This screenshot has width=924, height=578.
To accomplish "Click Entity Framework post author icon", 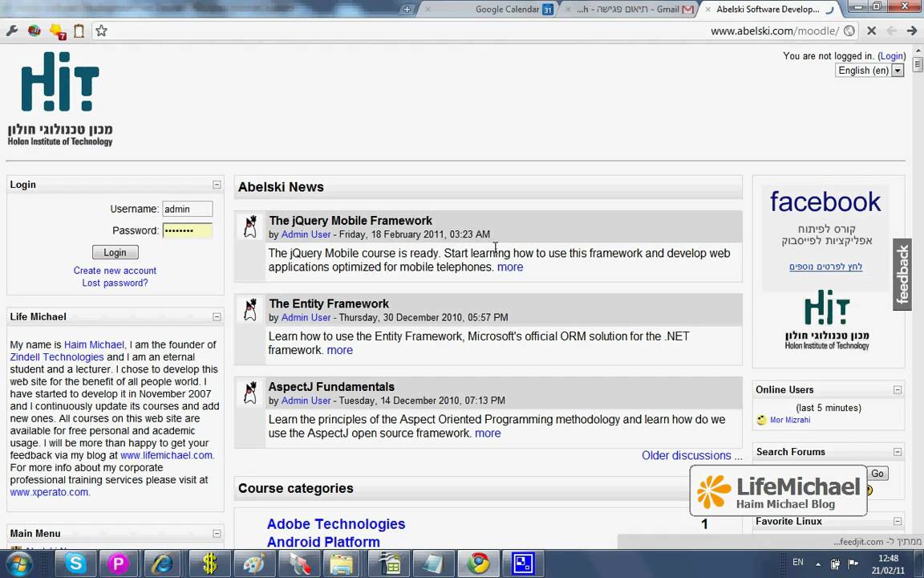I will [250, 310].
